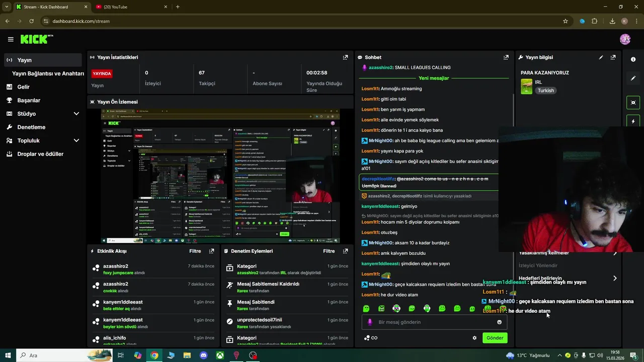The width and height of the screenshot is (644, 362).
Task: Open the Etkinlik Akışı Filtre button
Action: (195, 251)
